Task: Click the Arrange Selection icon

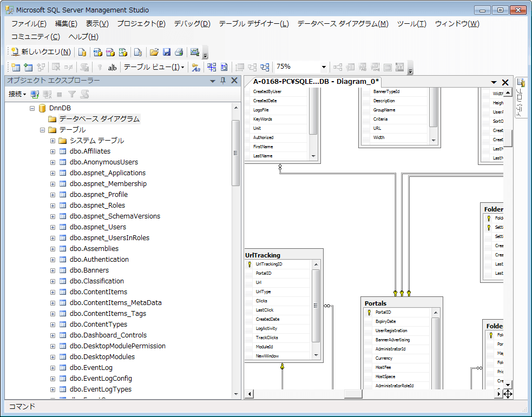Action: tap(265, 67)
